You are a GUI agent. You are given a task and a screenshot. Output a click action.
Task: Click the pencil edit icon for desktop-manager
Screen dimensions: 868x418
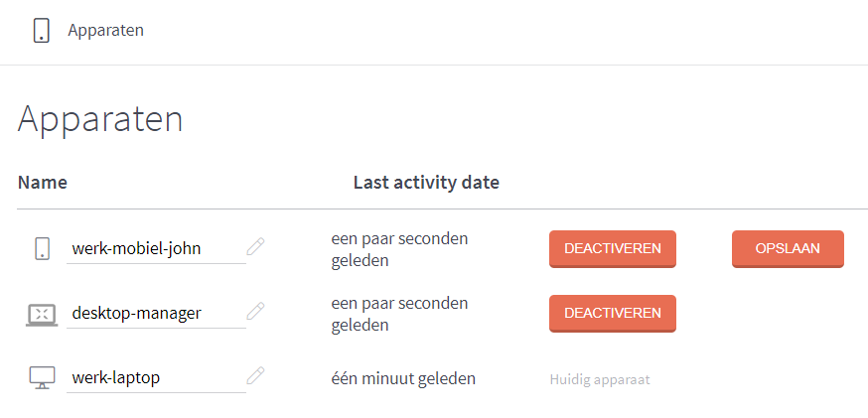click(x=255, y=312)
